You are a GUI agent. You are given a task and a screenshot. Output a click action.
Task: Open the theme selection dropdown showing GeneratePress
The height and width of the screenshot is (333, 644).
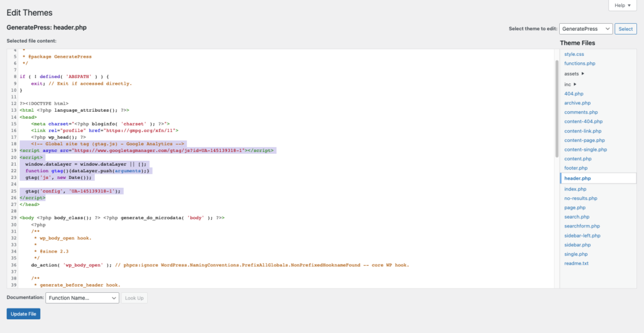click(586, 29)
